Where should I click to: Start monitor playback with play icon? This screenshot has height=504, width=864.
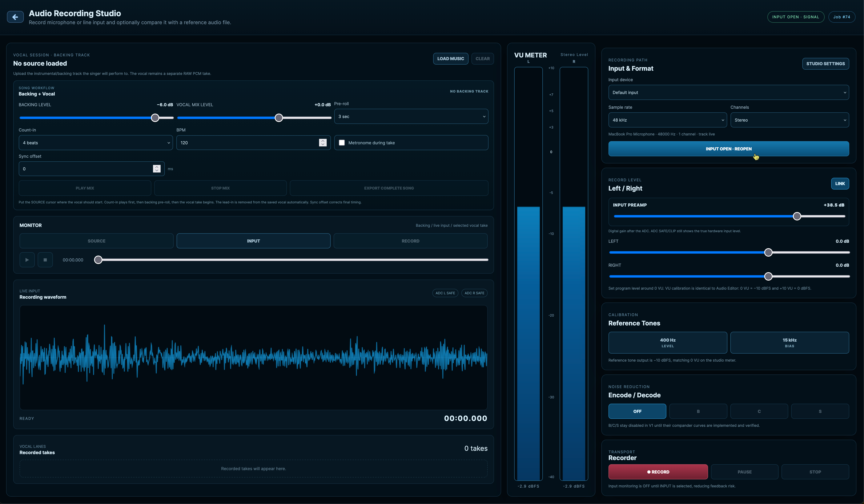pos(27,260)
